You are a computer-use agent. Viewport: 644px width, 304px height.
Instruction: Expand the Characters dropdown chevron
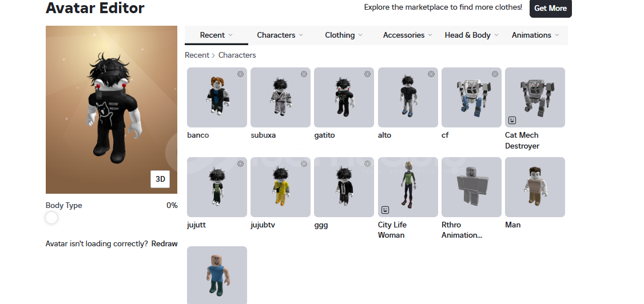pyautogui.click(x=301, y=35)
